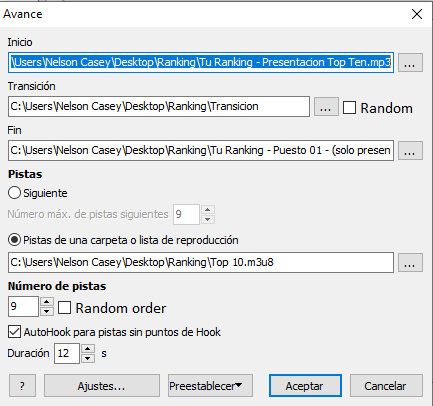
Task: Open Ajustes... settings
Action: pyautogui.click(x=102, y=386)
